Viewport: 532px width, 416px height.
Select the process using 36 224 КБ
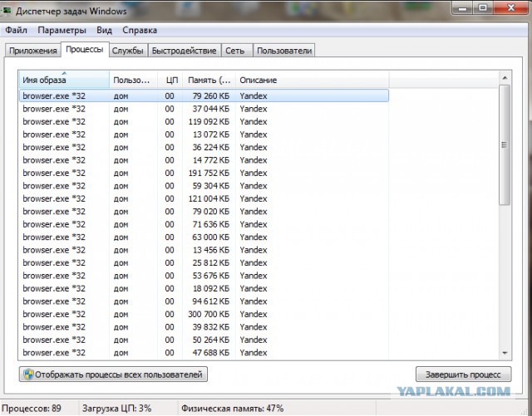point(204,148)
